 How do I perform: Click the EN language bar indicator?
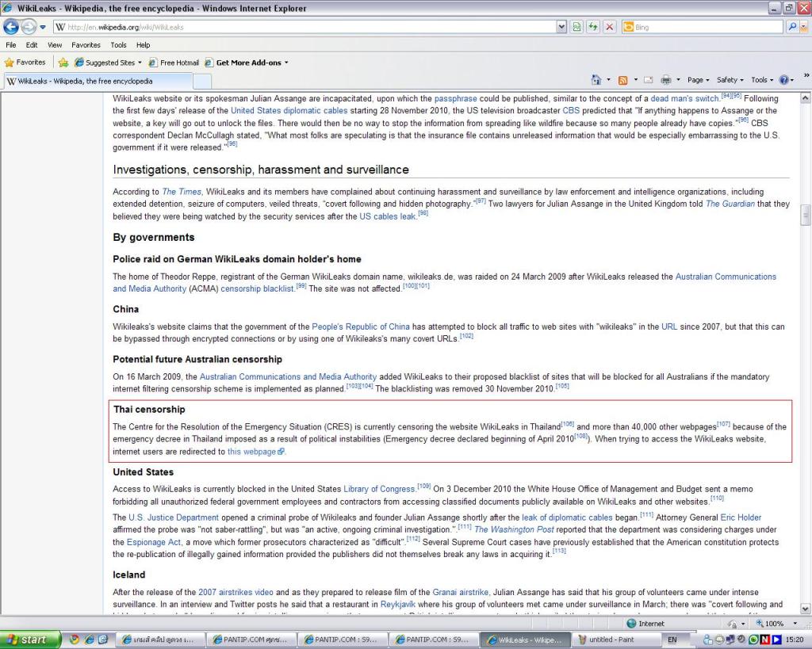(x=672, y=639)
